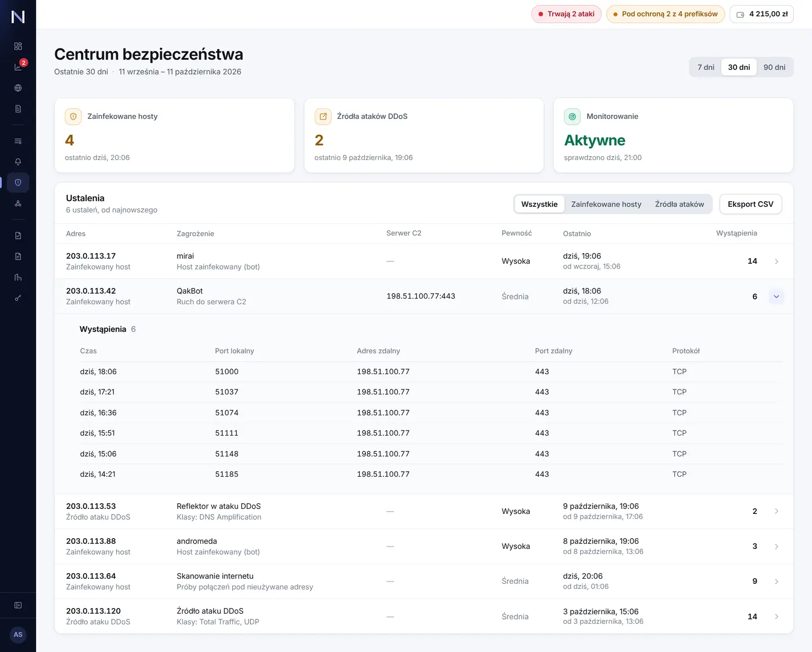Expand the 203.0.113.120 row chevron

click(x=776, y=616)
